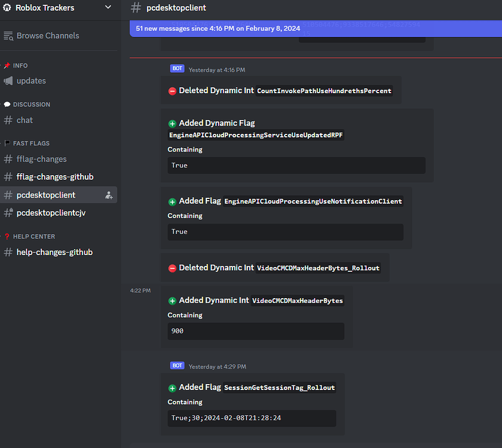Collapse the DISCUSSION category

(31, 105)
